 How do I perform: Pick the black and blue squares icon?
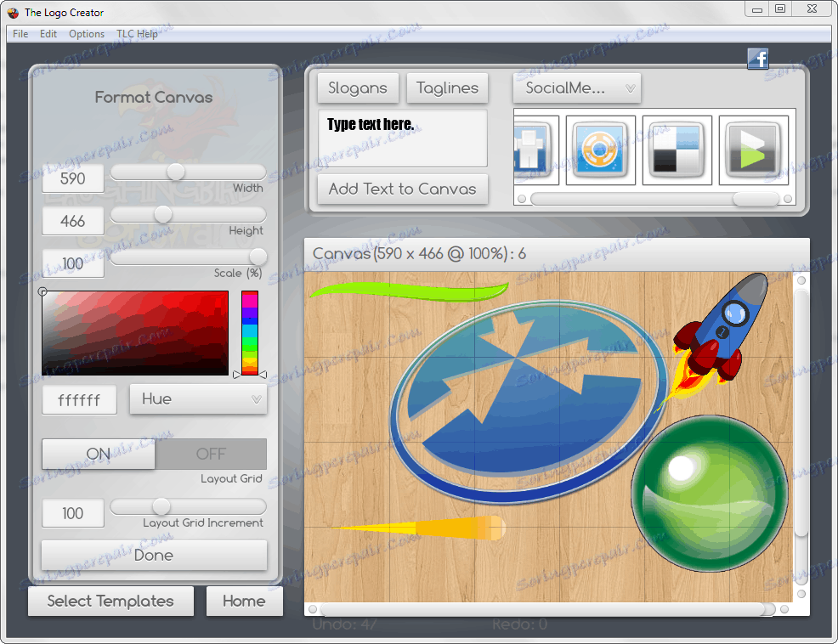tap(677, 150)
